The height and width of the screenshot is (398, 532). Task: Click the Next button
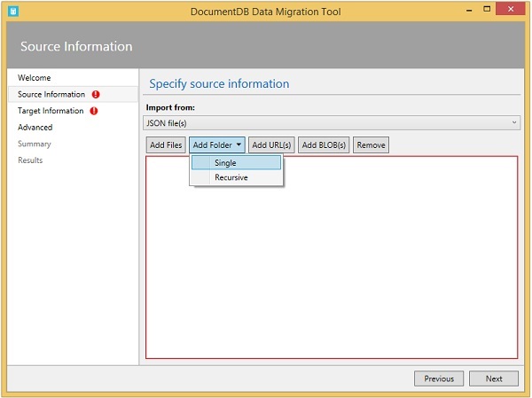[494, 378]
